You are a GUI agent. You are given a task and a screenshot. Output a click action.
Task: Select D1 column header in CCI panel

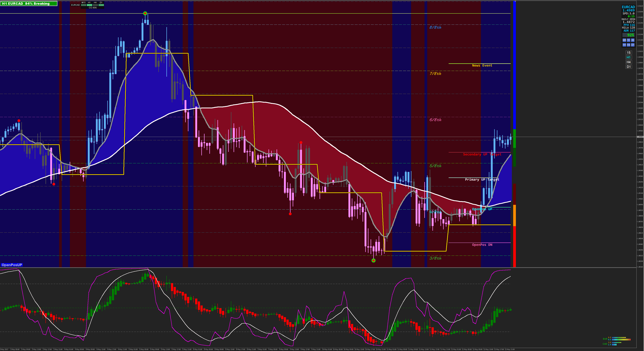click(101, 3)
